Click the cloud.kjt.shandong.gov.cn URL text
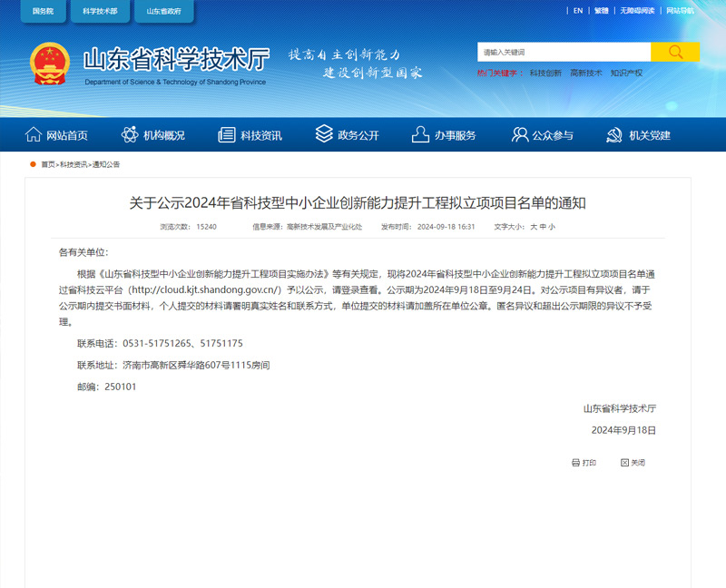Image resolution: width=726 pixels, height=588 pixels. tap(207, 289)
